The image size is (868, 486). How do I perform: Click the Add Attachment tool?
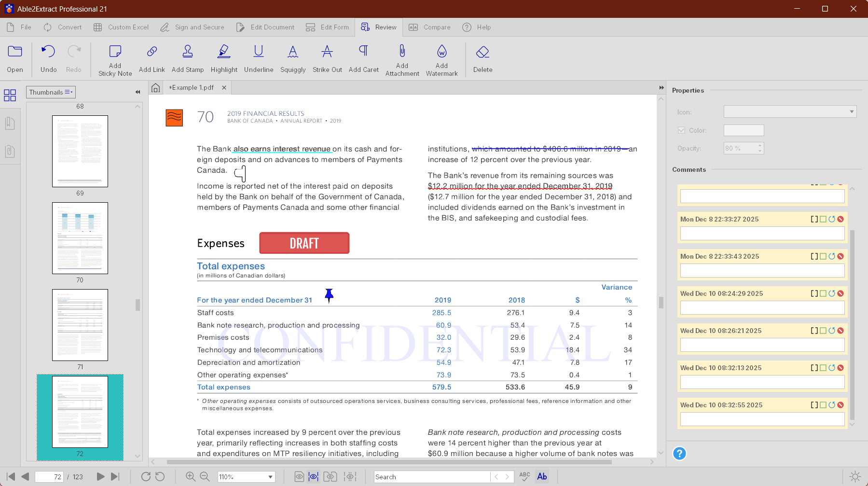402,60
